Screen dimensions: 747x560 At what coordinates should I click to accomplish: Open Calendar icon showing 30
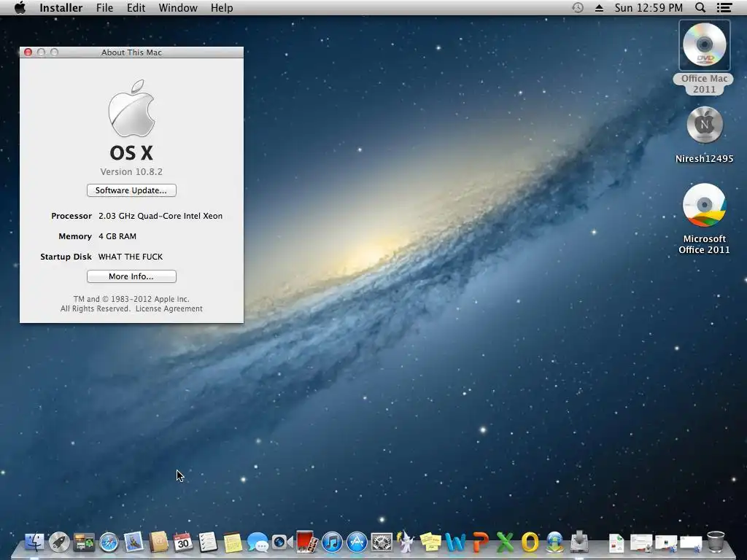click(x=183, y=542)
